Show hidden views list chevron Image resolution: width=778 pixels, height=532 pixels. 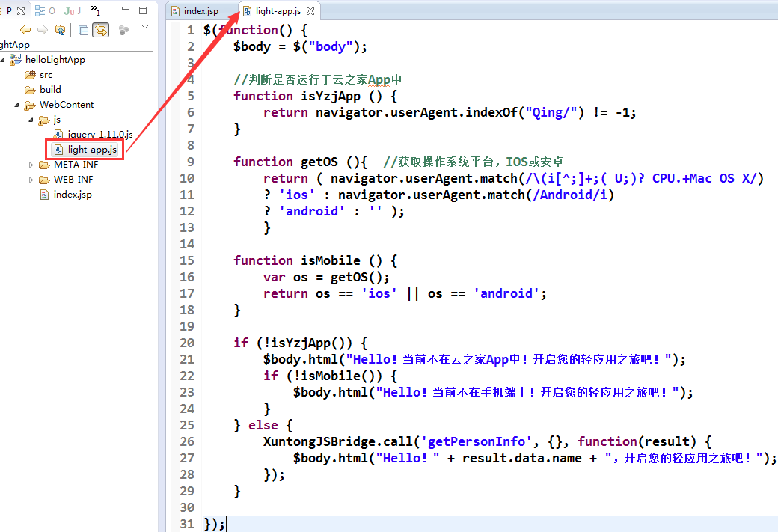pyautogui.click(x=95, y=10)
